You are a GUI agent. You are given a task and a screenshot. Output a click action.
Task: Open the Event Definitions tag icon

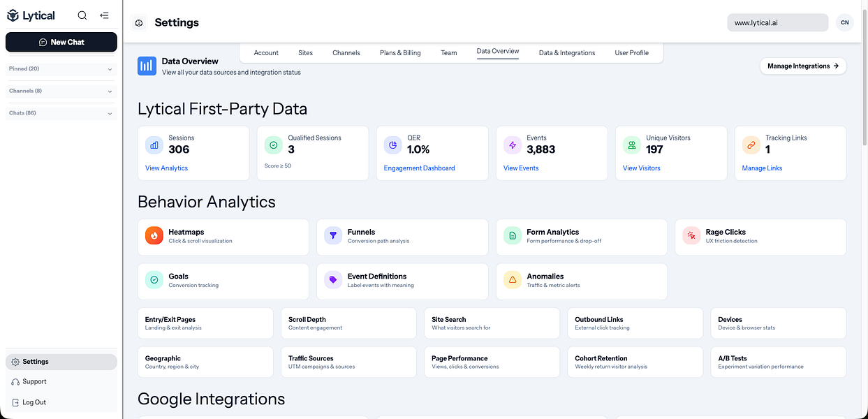pyautogui.click(x=333, y=280)
